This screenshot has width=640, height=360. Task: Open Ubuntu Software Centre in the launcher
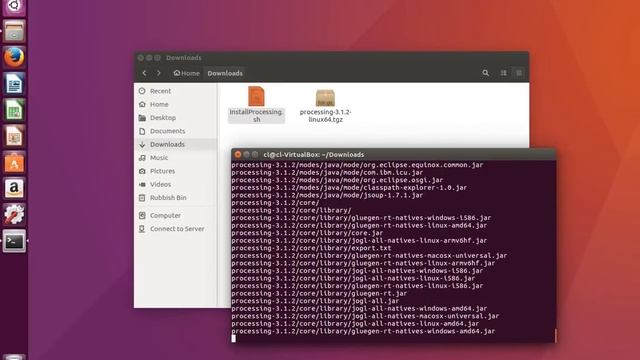pyautogui.click(x=14, y=162)
